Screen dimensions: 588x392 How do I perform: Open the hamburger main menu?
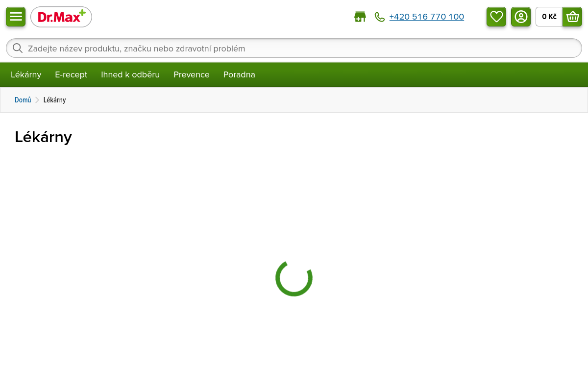pos(16,17)
